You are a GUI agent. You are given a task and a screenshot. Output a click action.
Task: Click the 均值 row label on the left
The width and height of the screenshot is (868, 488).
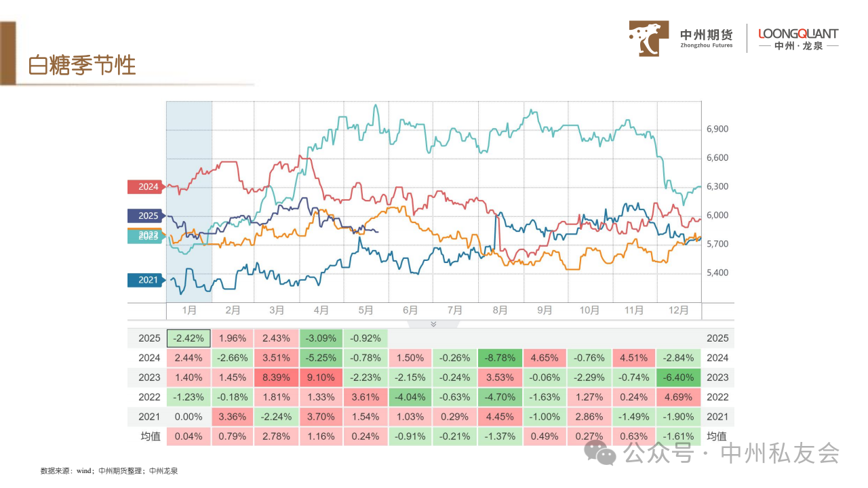[x=150, y=436]
